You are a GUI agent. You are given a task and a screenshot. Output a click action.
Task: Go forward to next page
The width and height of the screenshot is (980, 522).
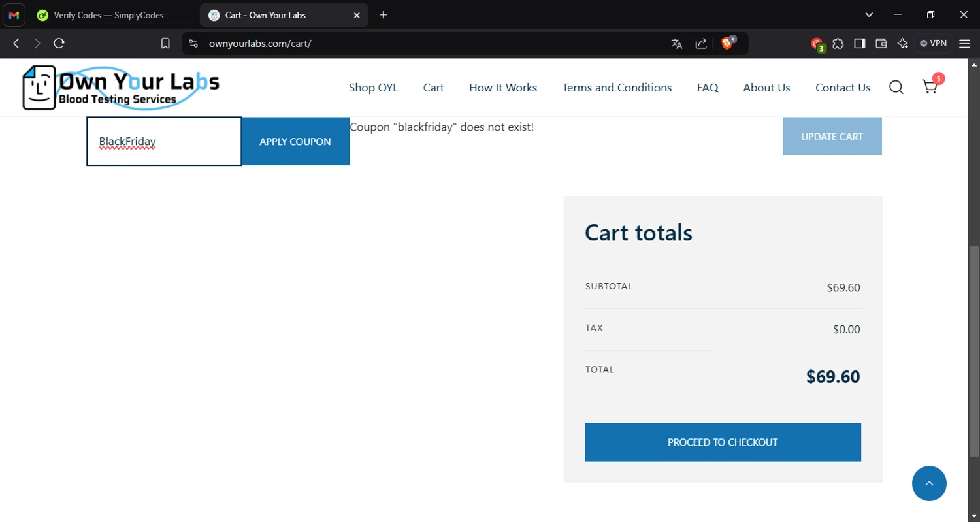click(x=37, y=44)
